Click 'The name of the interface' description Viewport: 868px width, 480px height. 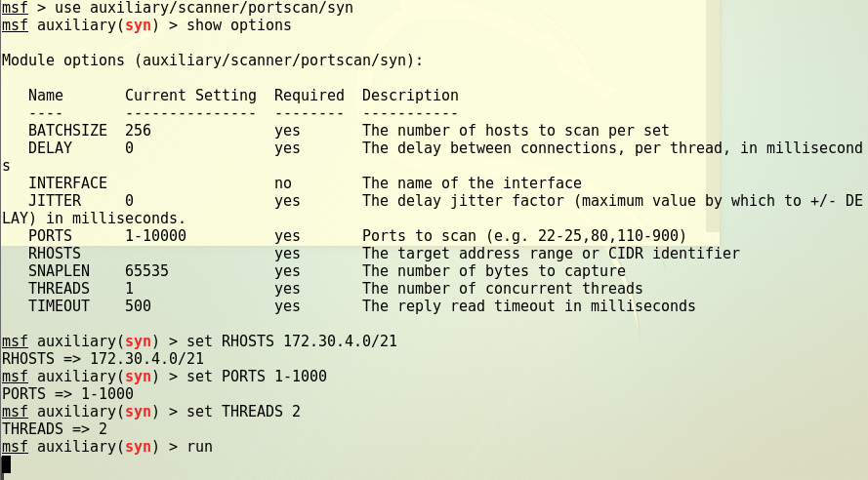tap(472, 183)
